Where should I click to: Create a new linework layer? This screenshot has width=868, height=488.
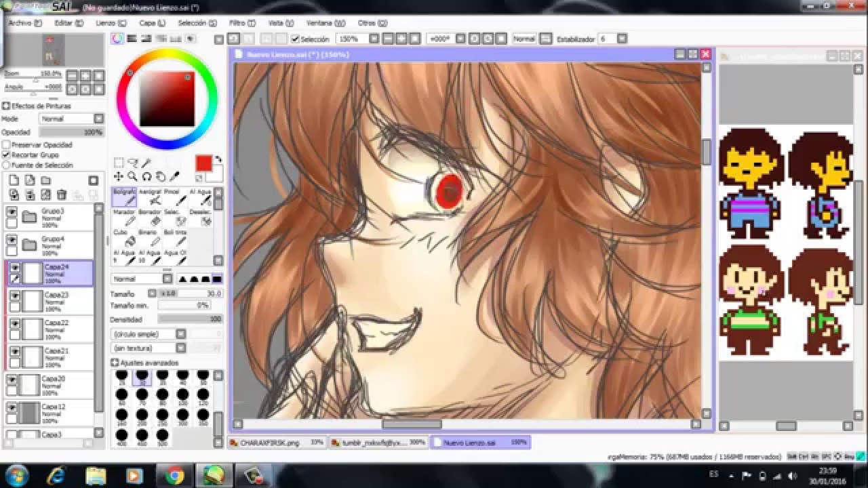coord(30,180)
